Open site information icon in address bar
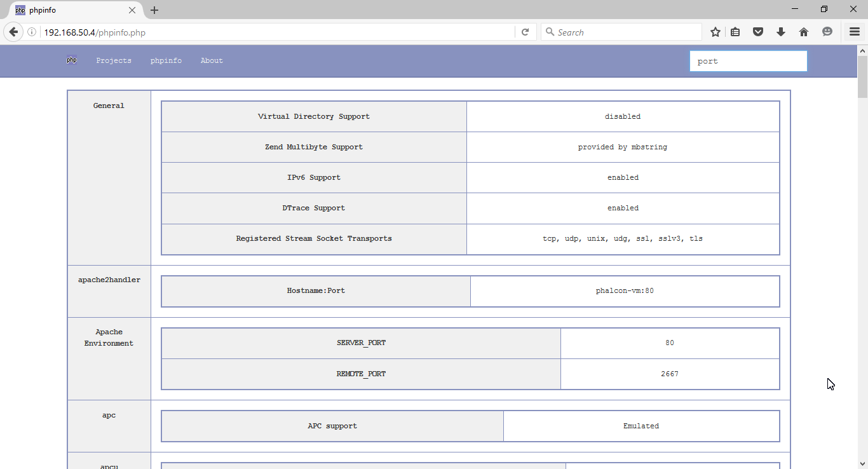 click(x=32, y=32)
